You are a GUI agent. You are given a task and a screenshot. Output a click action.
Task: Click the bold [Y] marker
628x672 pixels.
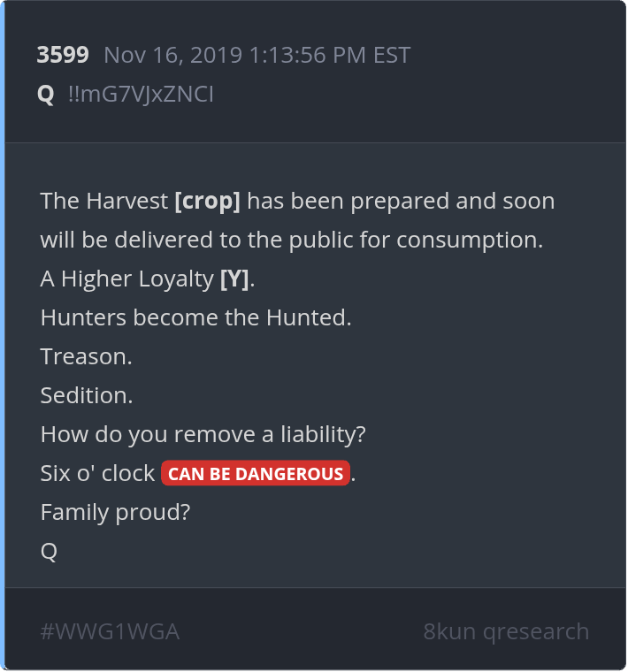234,279
